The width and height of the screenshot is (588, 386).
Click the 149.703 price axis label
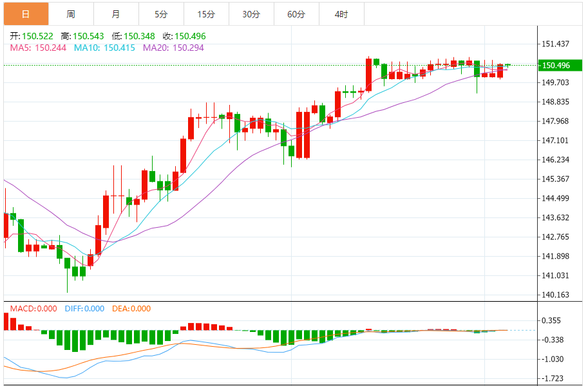pyautogui.click(x=555, y=82)
